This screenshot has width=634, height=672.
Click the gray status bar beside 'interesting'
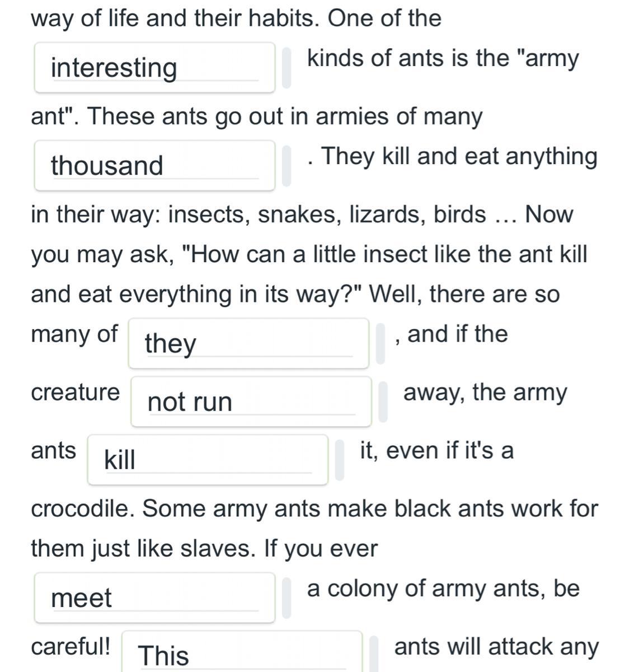(x=287, y=68)
